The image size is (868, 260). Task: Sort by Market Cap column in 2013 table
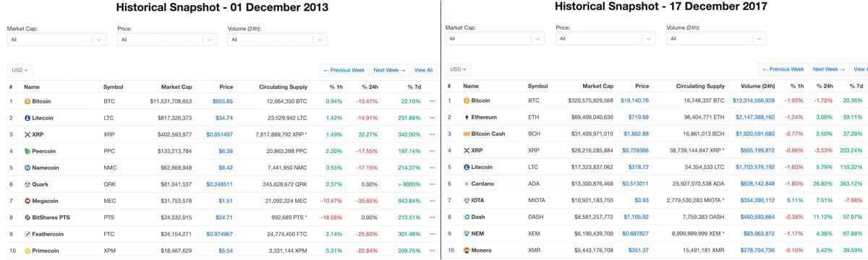click(x=176, y=87)
